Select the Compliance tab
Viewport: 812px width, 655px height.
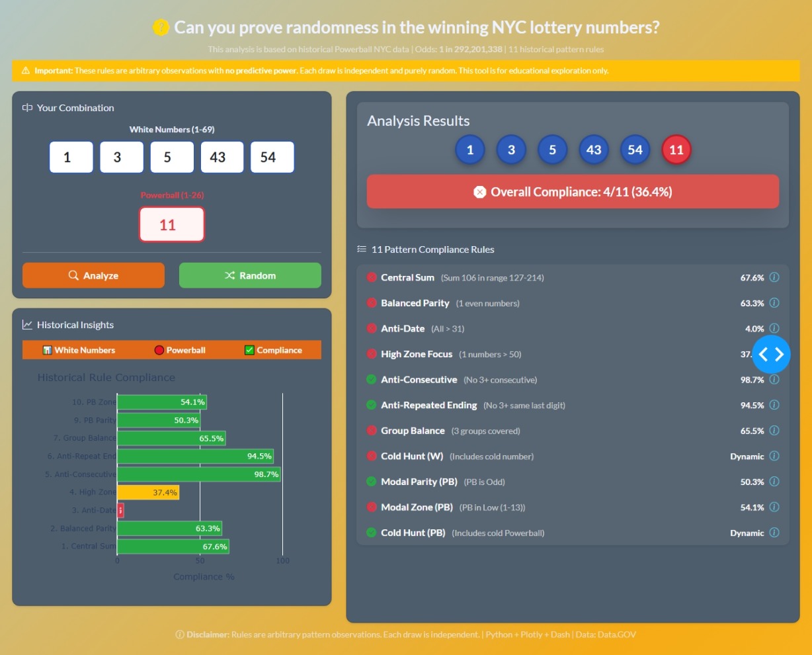click(273, 350)
